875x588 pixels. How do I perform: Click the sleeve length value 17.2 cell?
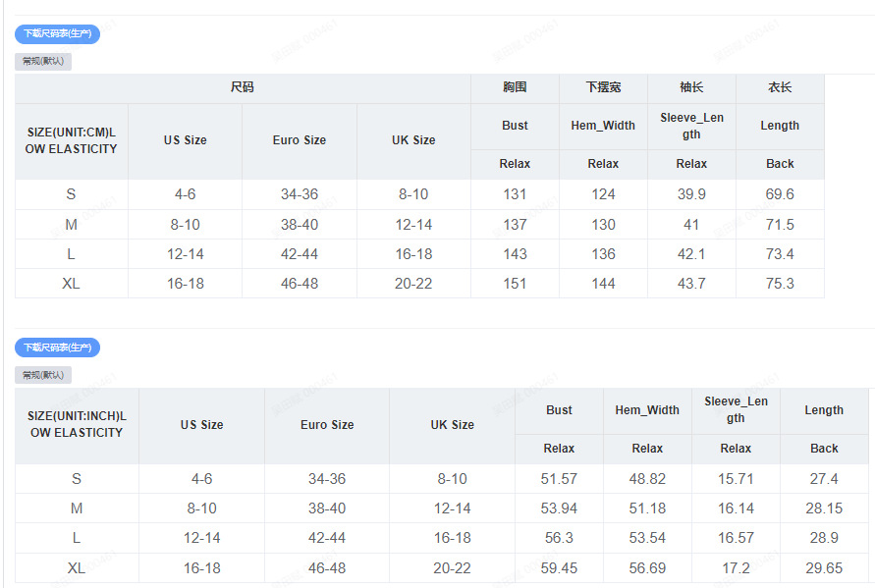coord(736,568)
